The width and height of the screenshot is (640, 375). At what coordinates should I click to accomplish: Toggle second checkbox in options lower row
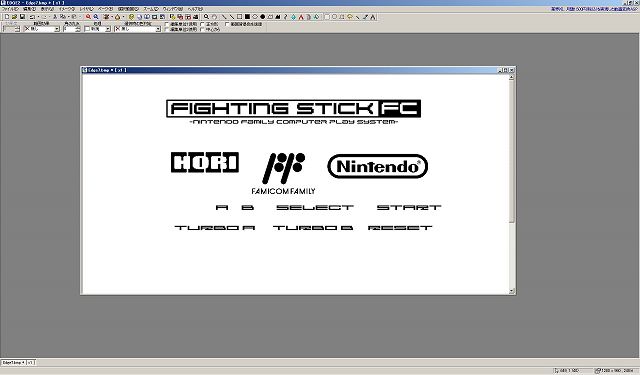tap(202, 29)
